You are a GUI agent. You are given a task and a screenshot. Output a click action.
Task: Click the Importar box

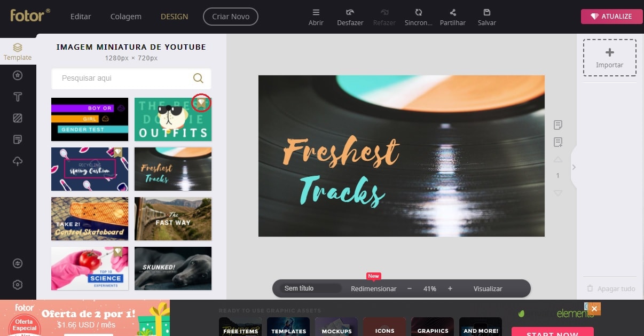pos(610,58)
